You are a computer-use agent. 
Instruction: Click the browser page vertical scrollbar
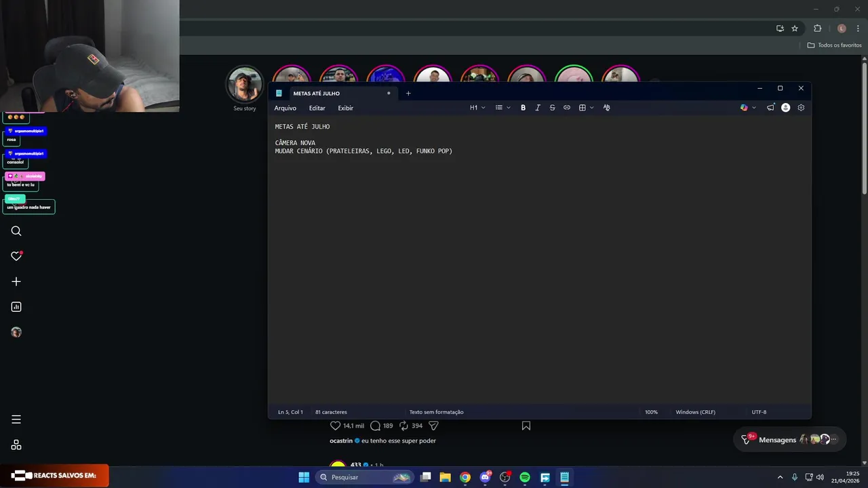click(x=865, y=127)
